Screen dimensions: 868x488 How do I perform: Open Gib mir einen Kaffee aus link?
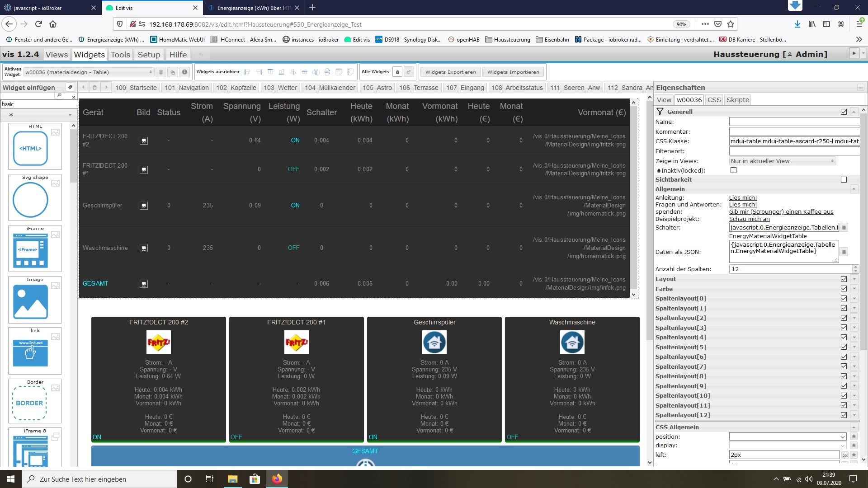point(781,211)
